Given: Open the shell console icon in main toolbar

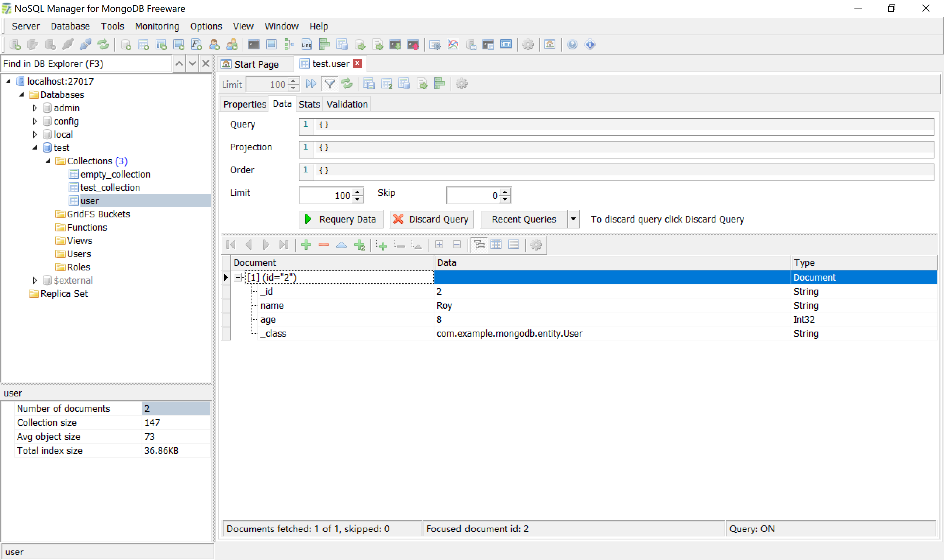Looking at the screenshot, I should pos(253,45).
